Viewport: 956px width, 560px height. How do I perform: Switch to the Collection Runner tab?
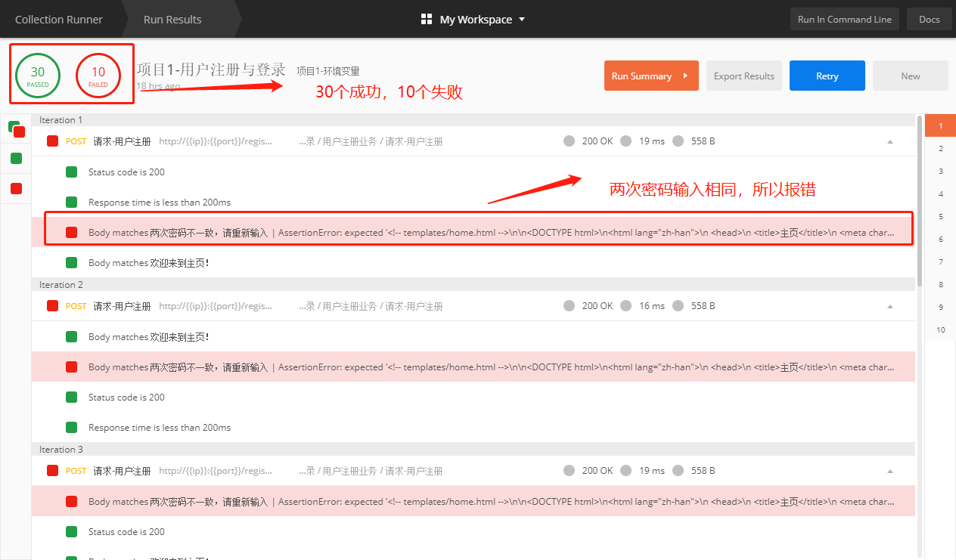(x=58, y=19)
